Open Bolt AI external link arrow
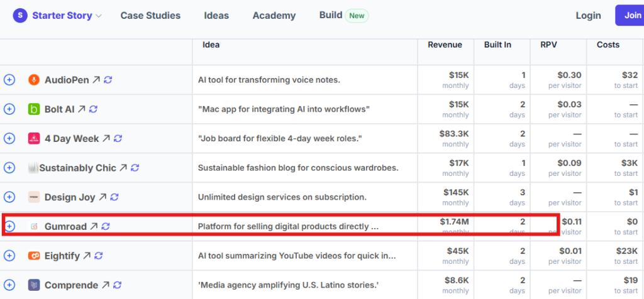Screen dimensions: 644x299 [x=81, y=109]
